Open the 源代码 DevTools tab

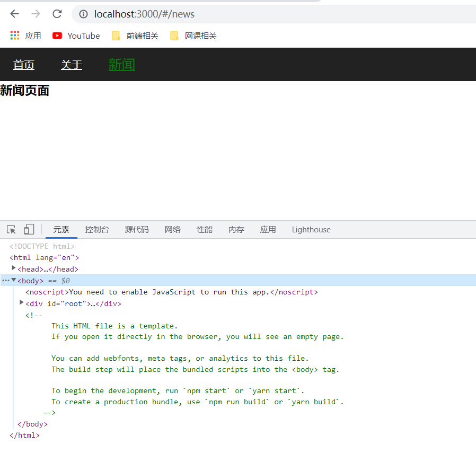137,230
